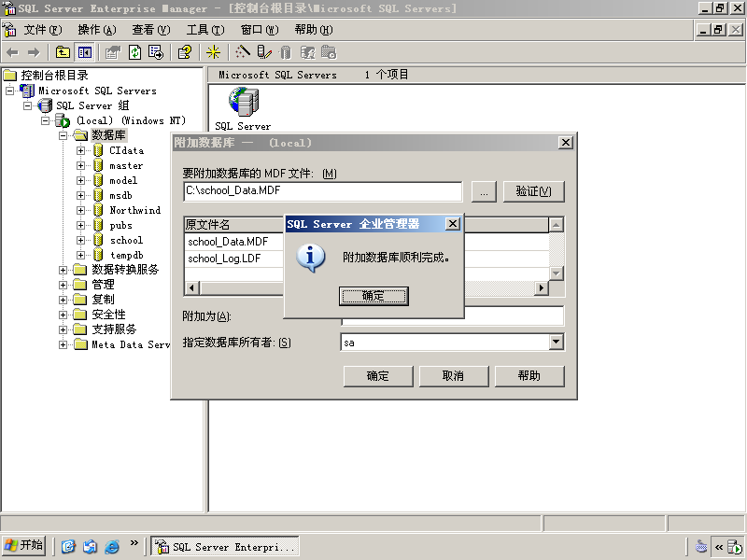Click the MDF file path input field

[322, 191]
